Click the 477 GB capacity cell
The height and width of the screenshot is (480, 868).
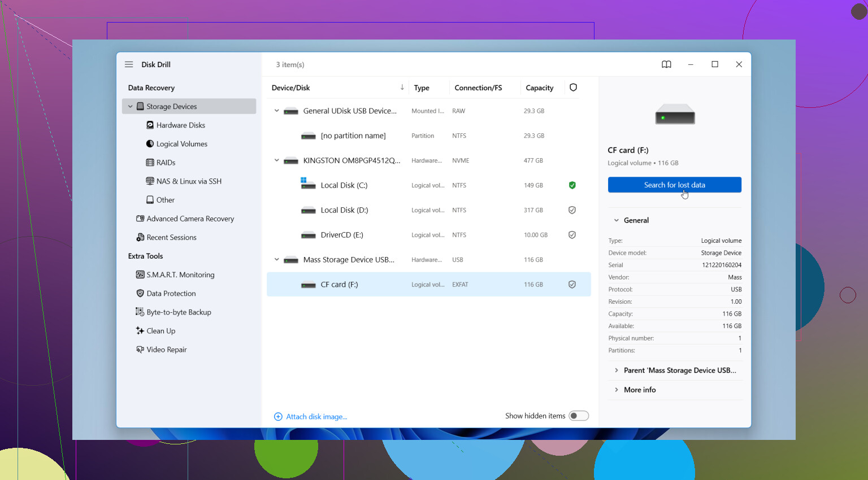pyautogui.click(x=533, y=160)
